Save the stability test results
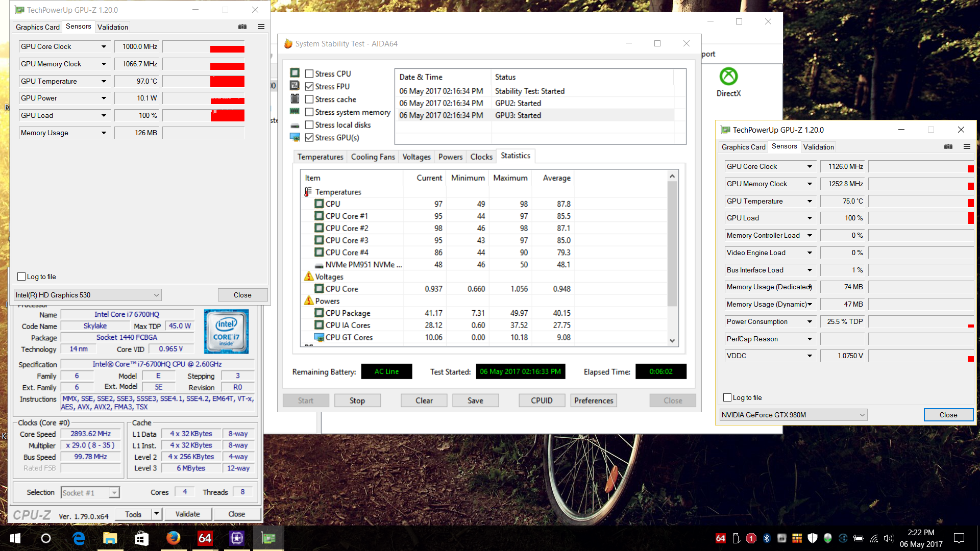 (x=475, y=400)
